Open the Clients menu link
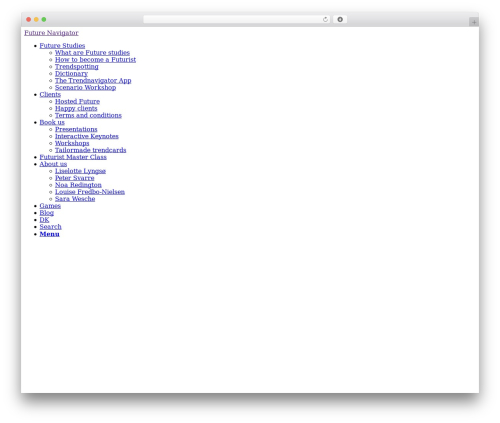Screen dimensions: 500x423 (x=50, y=94)
